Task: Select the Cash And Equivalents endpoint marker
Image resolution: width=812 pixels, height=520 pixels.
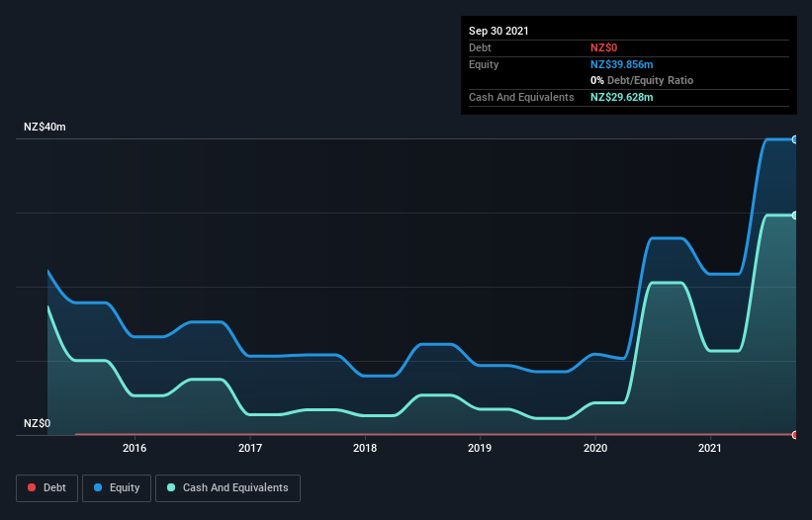Action: click(x=795, y=216)
